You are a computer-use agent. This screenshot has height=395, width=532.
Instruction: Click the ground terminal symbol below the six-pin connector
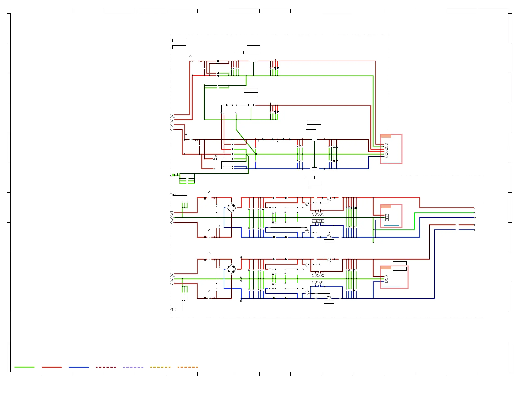pos(171,175)
